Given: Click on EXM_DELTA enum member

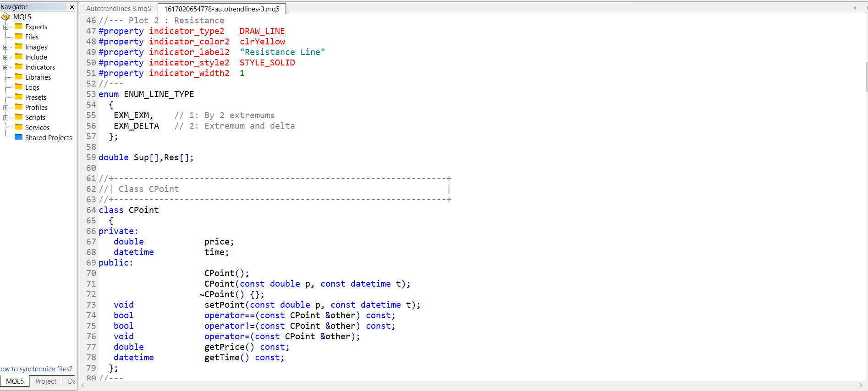Looking at the screenshot, I should [137, 126].
